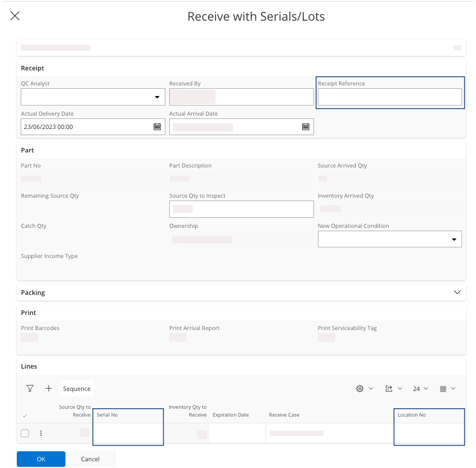Open the Actual Delivery Date calendar picker
Image resolution: width=476 pixels, height=468 pixels.
coord(157,127)
